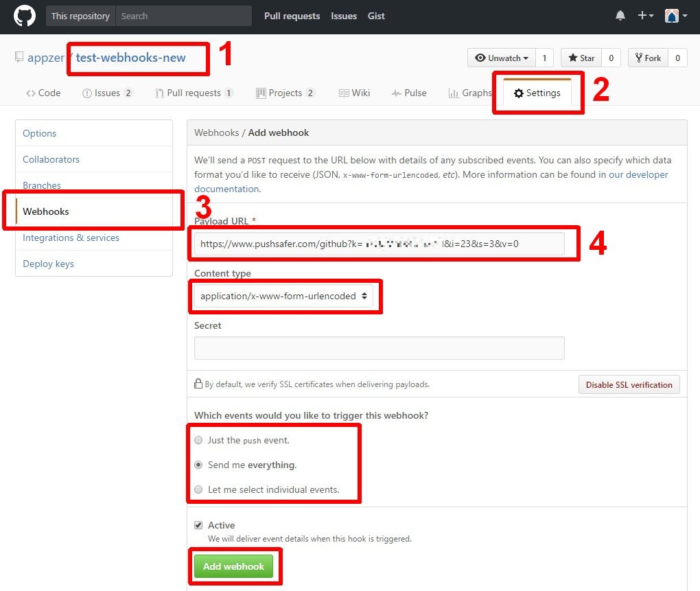The height and width of the screenshot is (591, 700).
Task: Open Branches in the settings sidebar
Action: [x=94, y=185]
